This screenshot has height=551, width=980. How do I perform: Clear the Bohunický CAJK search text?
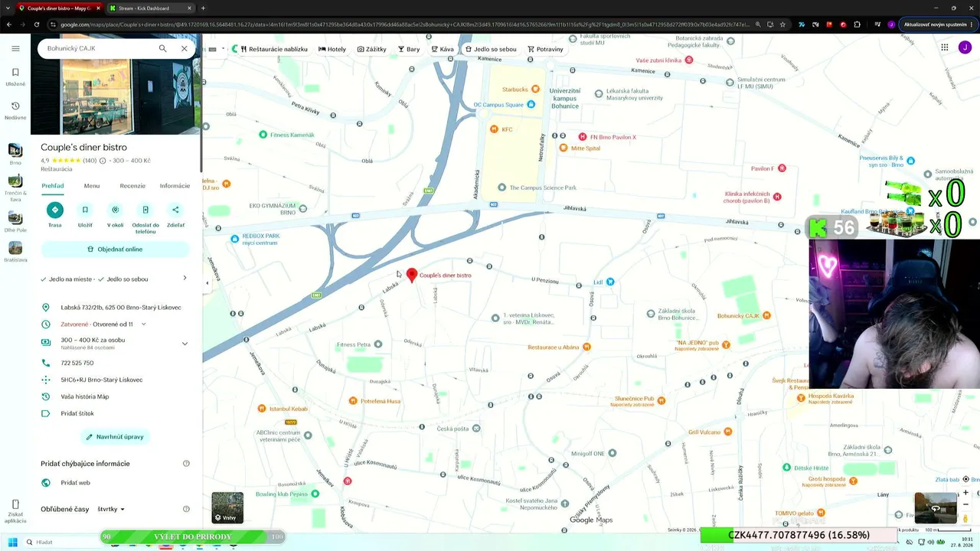(x=184, y=48)
